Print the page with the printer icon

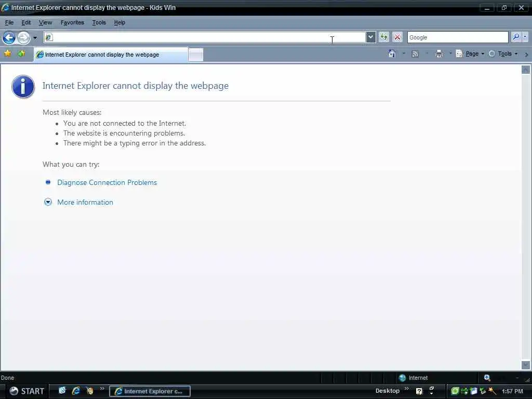coord(439,54)
